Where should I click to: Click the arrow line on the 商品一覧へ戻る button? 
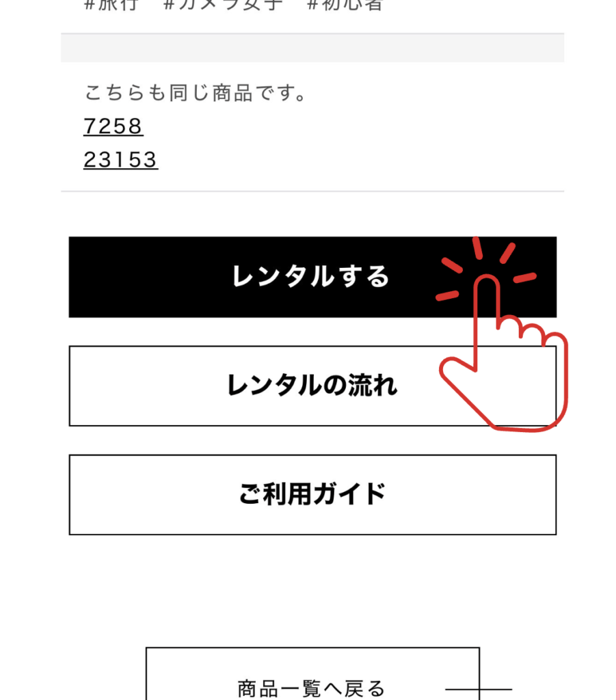[479, 690]
